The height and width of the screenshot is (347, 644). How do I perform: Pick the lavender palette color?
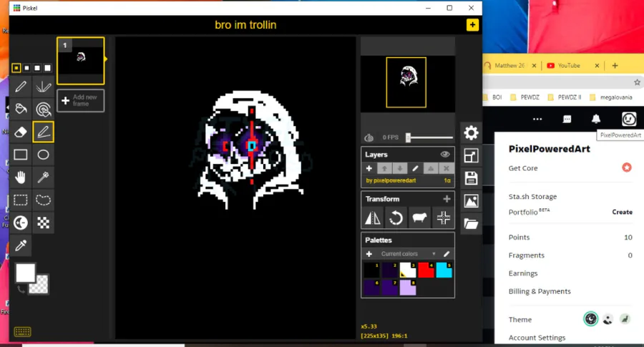click(408, 288)
